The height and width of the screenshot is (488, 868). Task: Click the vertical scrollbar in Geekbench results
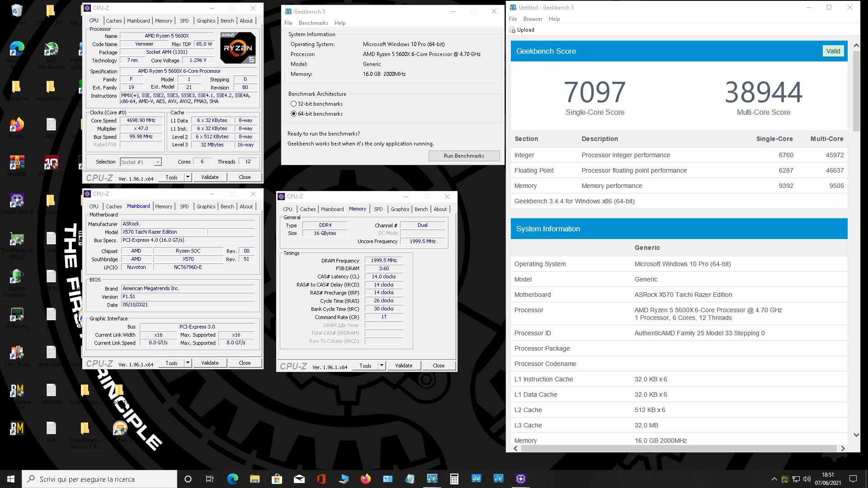tap(856, 91)
